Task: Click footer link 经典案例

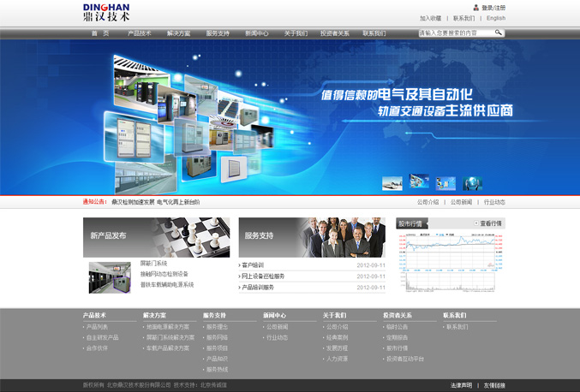Action: coord(337,338)
